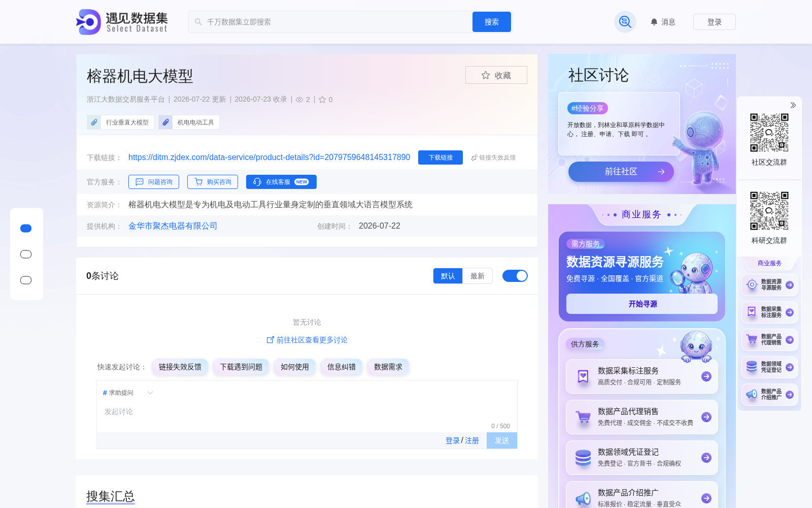Screen dimensions: 812x508
Task: Click the chat bubble icon in 问题咨询
Action: [140, 182]
